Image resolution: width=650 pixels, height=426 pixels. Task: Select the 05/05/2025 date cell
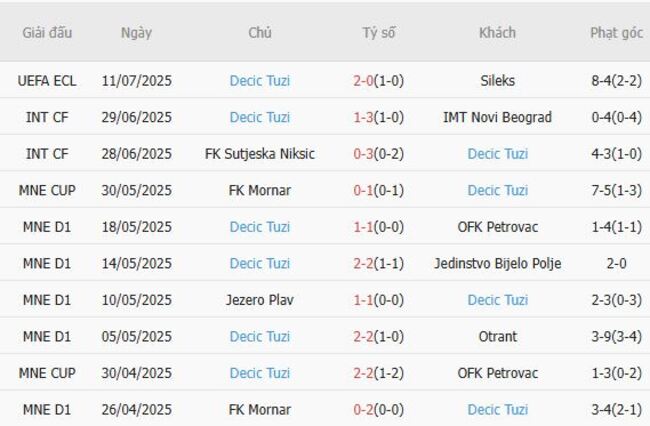pyautogui.click(x=136, y=336)
